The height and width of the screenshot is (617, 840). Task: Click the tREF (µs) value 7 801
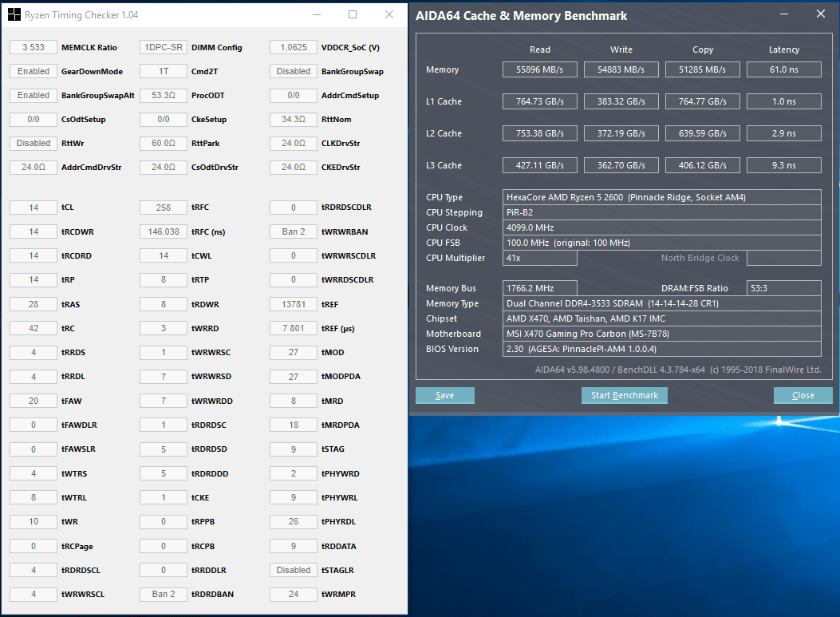(294, 328)
